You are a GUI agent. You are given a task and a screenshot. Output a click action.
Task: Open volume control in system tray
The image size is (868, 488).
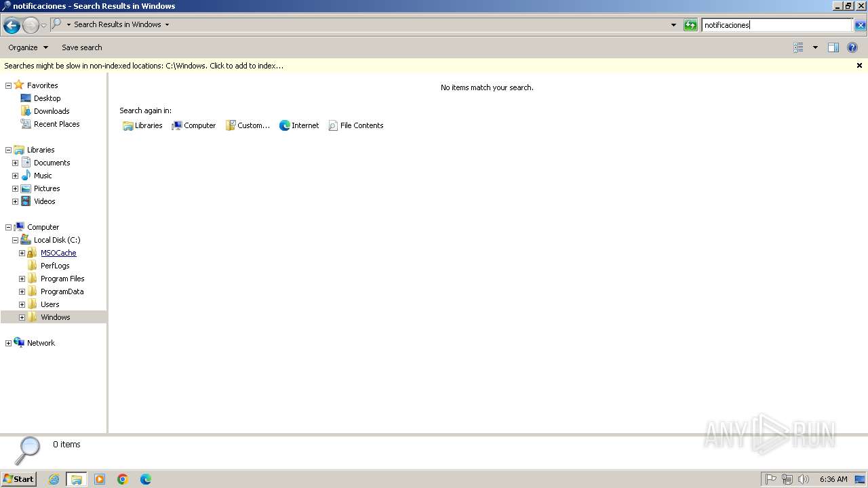[x=804, y=479]
